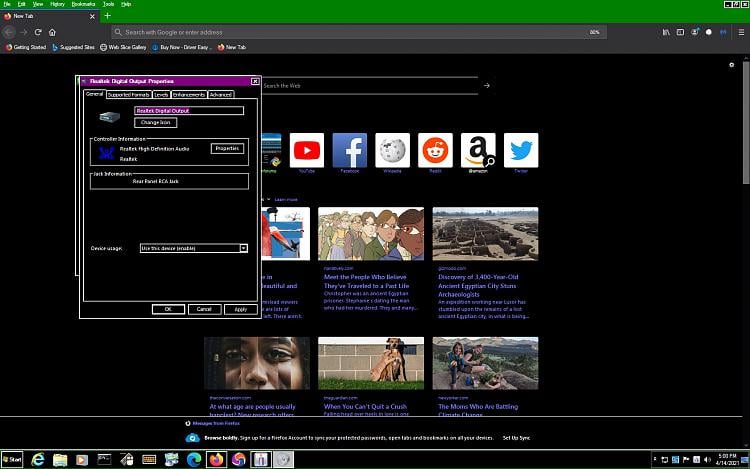This screenshot has width=750, height=469.
Task: Click OK in Realtek properties dialog
Action: coord(168,309)
